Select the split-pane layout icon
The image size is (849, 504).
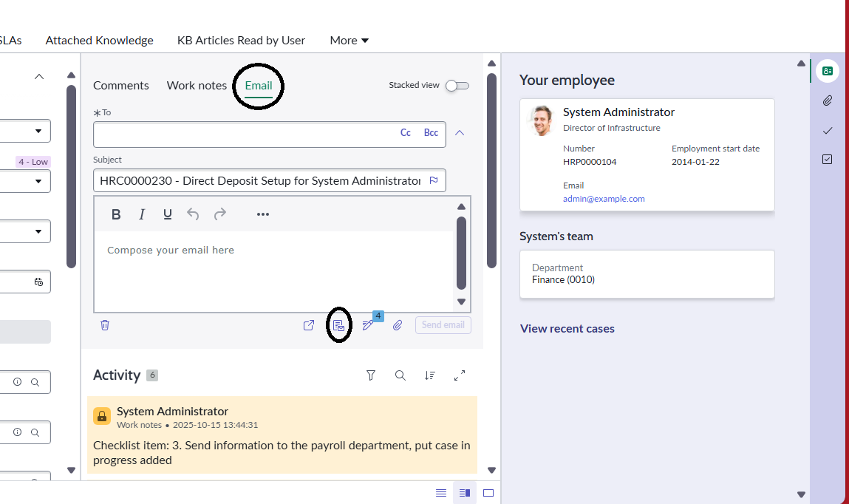[465, 493]
